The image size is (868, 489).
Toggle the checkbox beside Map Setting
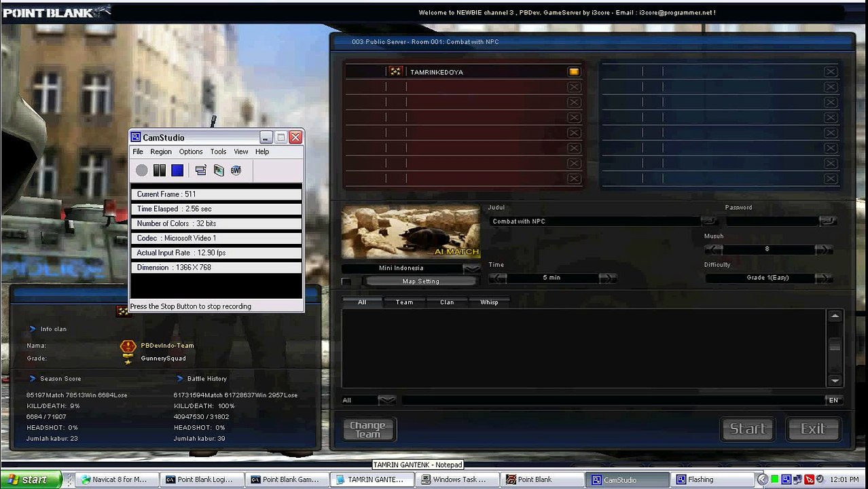pos(346,281)
